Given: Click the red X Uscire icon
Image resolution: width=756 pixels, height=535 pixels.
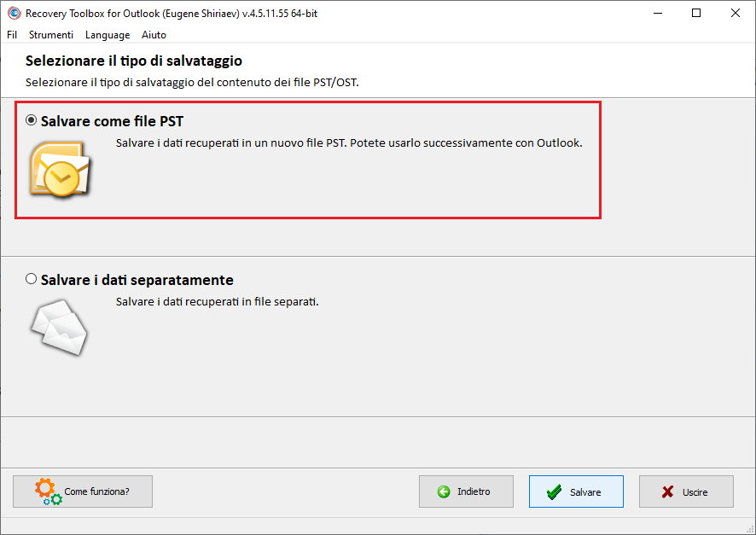Looking at the screenshot, I should (x=668, y=491).
